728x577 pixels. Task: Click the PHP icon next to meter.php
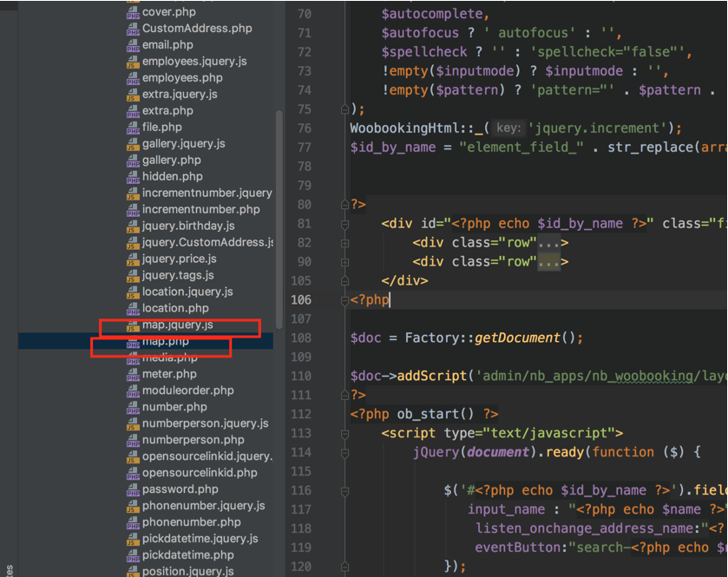click(x=133, y=375)
